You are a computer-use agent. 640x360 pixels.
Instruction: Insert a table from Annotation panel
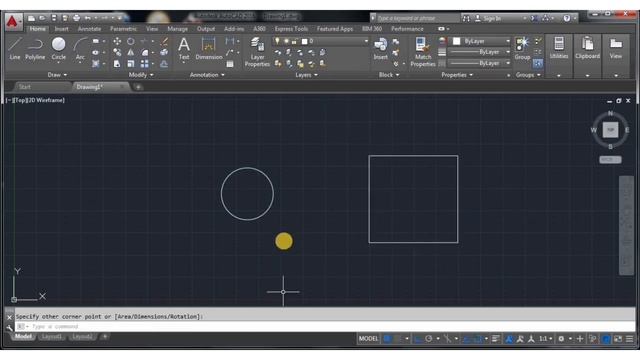click(x=230, y=64)
